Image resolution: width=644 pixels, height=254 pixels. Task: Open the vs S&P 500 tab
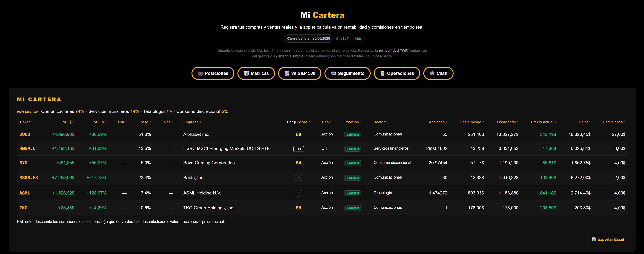tap(300, 73)
